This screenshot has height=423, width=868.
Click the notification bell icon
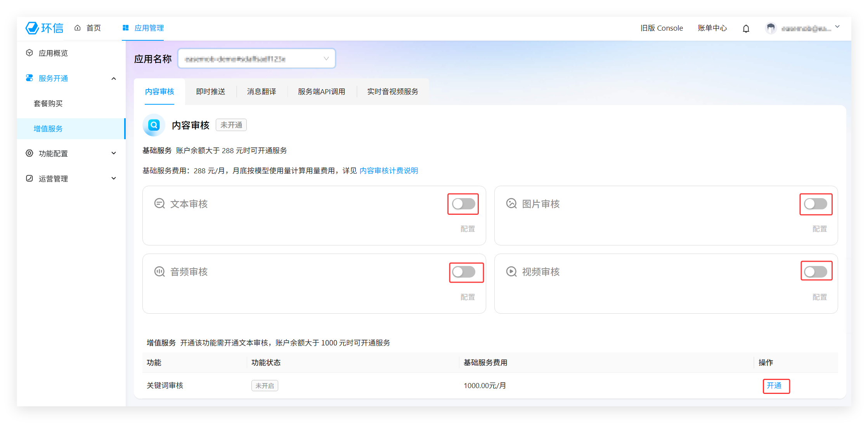pyautogui.click(x=746, y=28)
